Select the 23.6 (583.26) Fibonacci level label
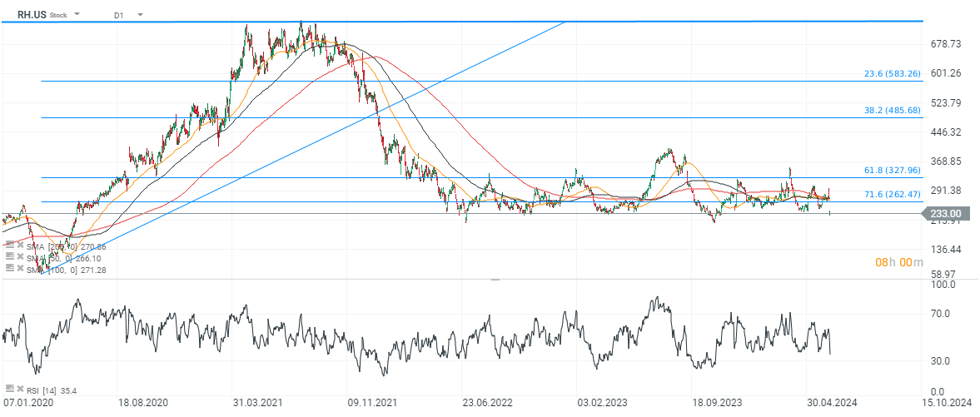The width and height of the screenshot is (980, 417). (891, 73)
